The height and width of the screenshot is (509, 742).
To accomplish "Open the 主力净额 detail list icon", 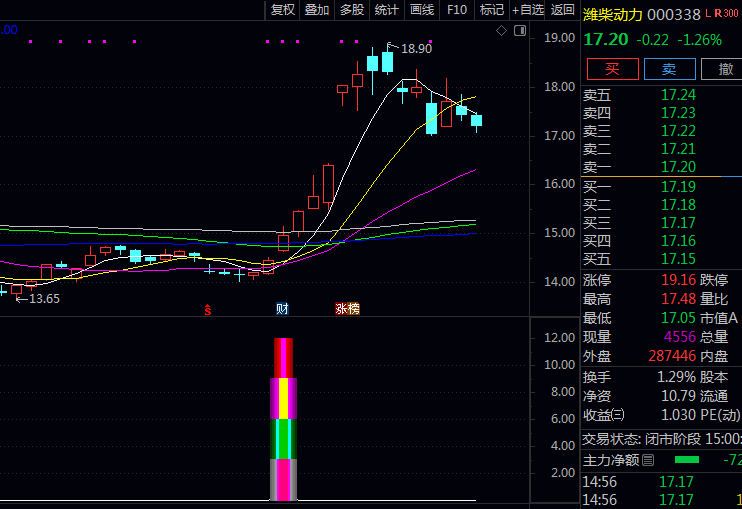I will point(648,460).
